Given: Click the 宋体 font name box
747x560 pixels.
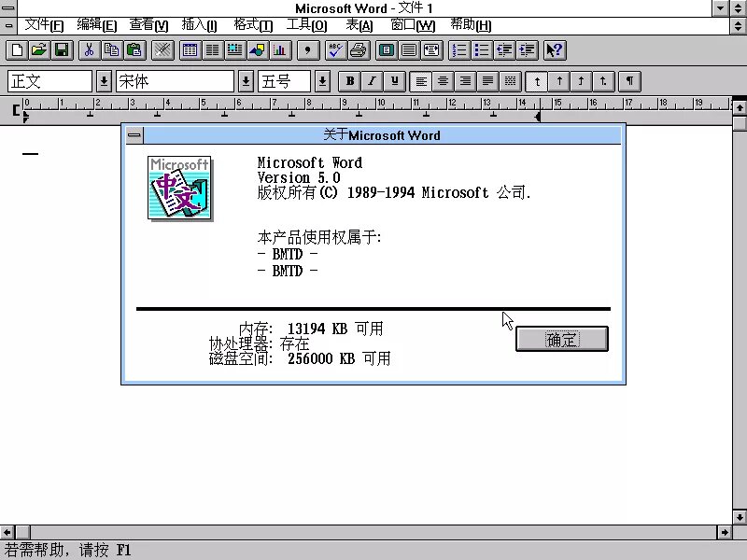Looking at the screenshot, I should click(x=175, y=81).
